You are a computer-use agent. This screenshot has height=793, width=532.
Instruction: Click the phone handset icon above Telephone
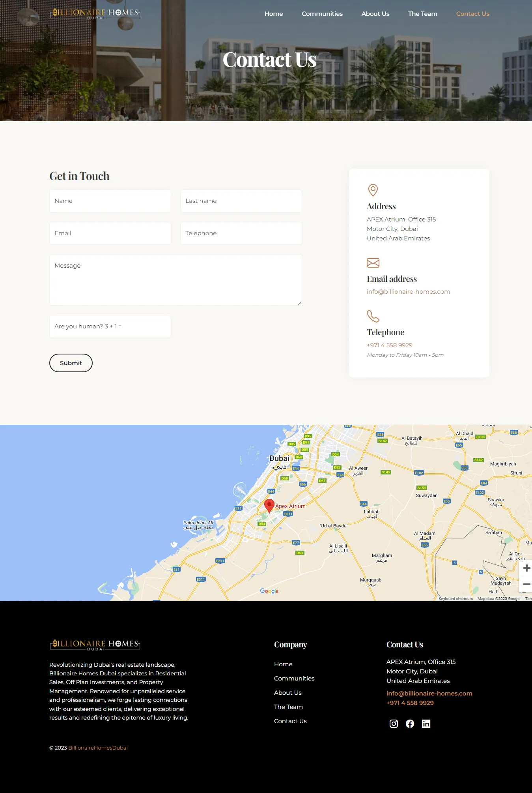373,316
